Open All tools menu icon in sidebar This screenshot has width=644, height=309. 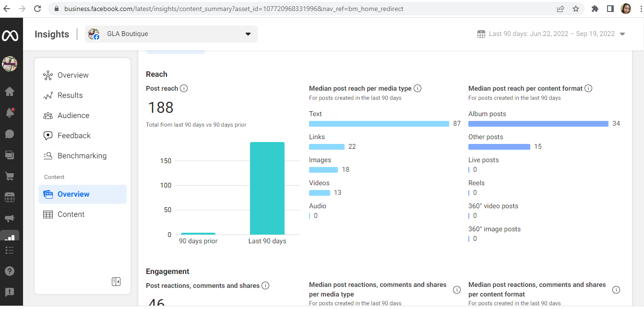[x=10, y=250]
